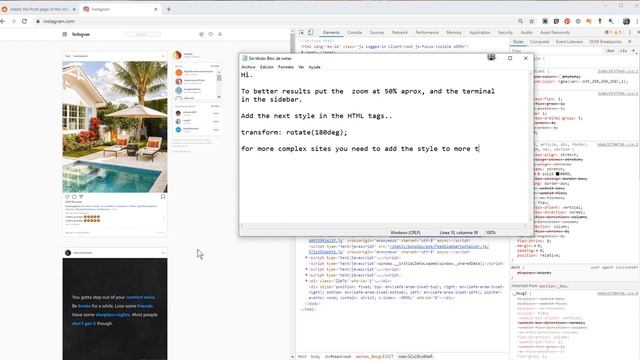
Task: Open the Chrome three-dot menu
Action: (637, 21)
